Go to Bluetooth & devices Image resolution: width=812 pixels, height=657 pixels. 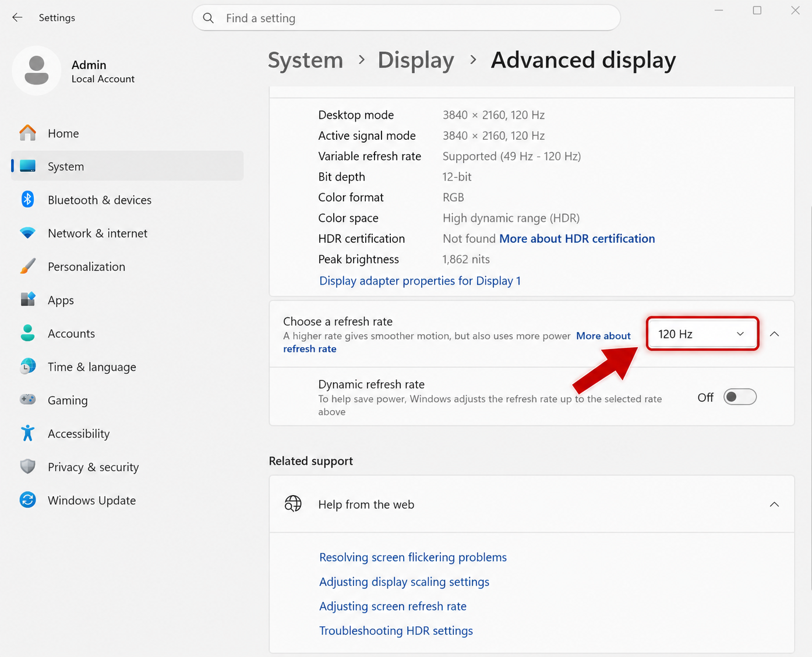(x=127, y=200)
